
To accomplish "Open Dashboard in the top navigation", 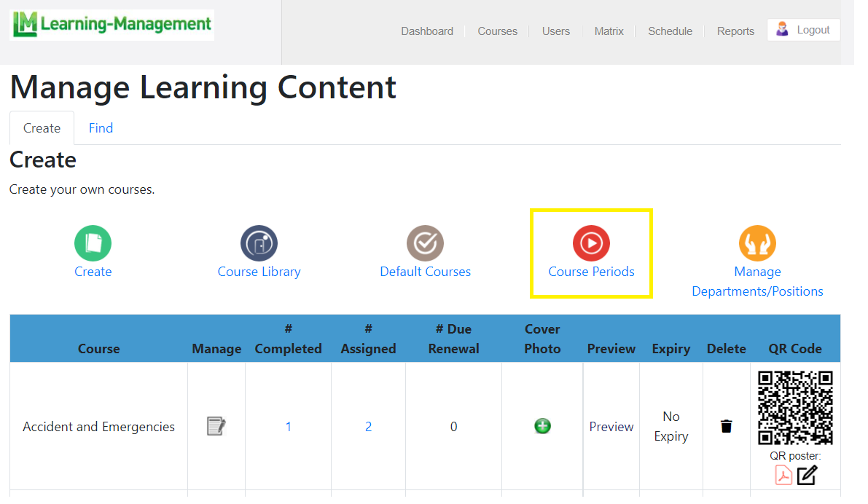I will 427,31.
